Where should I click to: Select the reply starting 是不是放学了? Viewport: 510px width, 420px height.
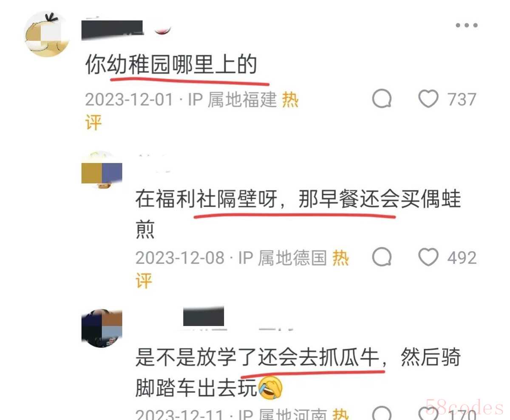coord(298,372)
